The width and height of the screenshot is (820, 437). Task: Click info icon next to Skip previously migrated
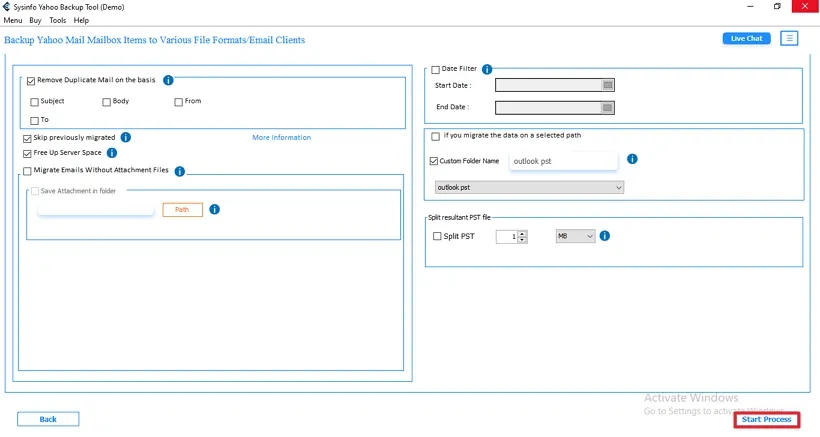pos(126,137)
